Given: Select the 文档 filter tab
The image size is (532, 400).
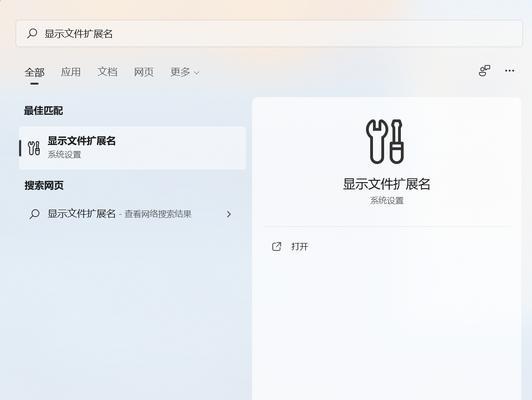Looking at the screenshot, I should [x=107, y=72].
